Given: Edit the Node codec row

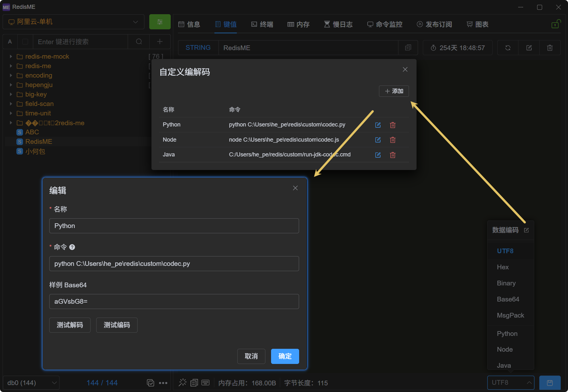Looking at the screenshot, I should [x=378, y=140].
